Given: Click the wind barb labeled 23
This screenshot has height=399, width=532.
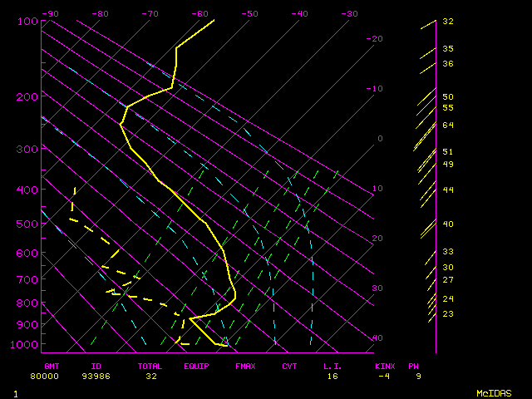Looking at the screenshot, I should click(x=432, y=316).
